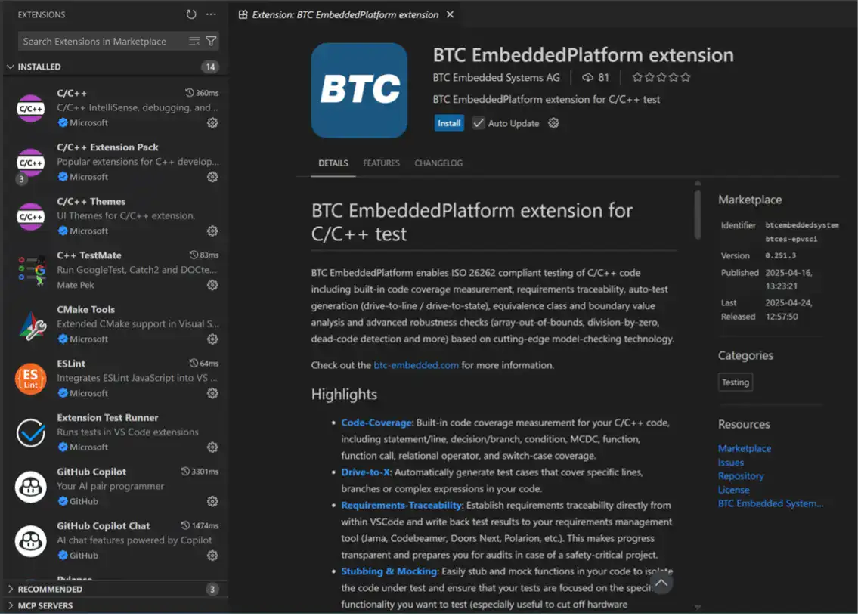Viewport: 861px width, 616px height.
Task: Switch to the Changelog tab
Action: [x=438, y=163]
